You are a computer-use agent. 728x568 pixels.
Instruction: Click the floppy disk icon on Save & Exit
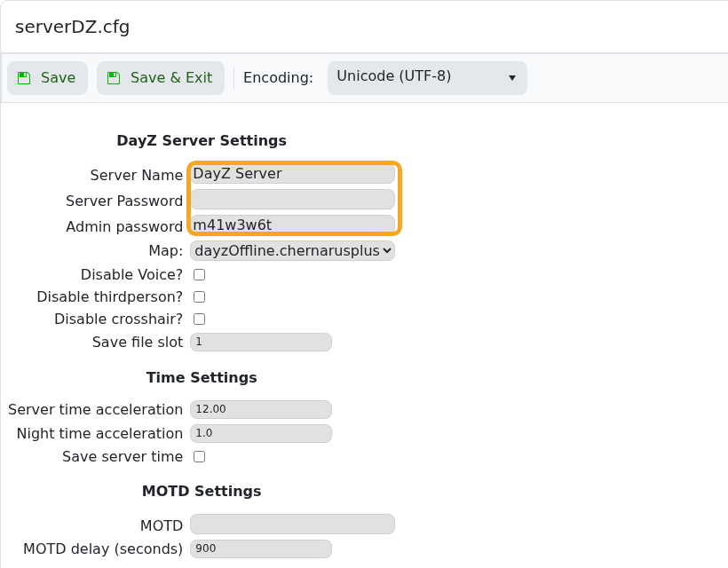(x=114, y=78)
